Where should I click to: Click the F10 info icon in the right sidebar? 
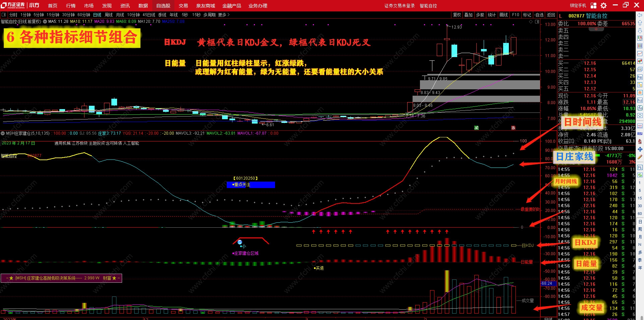[640, 77]
